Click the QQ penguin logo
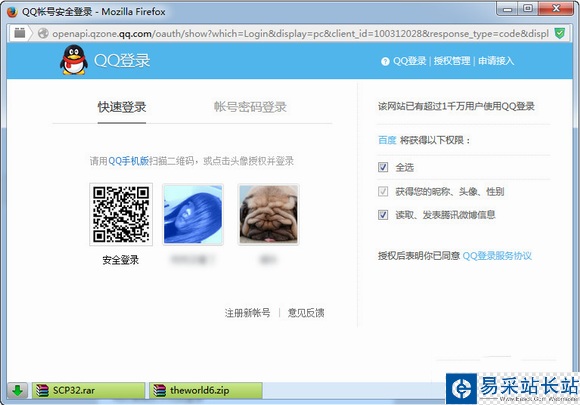Viewport: 580px width, 405px height. point(74,60)
